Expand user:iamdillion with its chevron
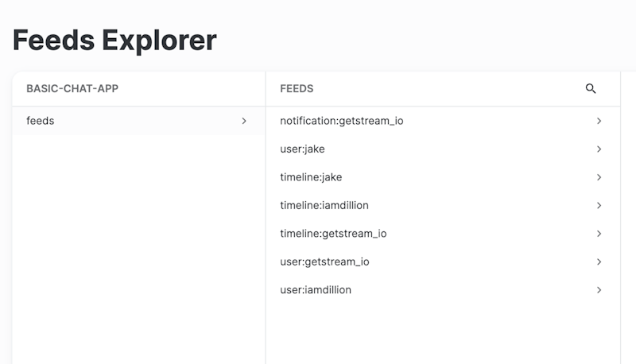This screenshot has width=636, height=364. 599,290
